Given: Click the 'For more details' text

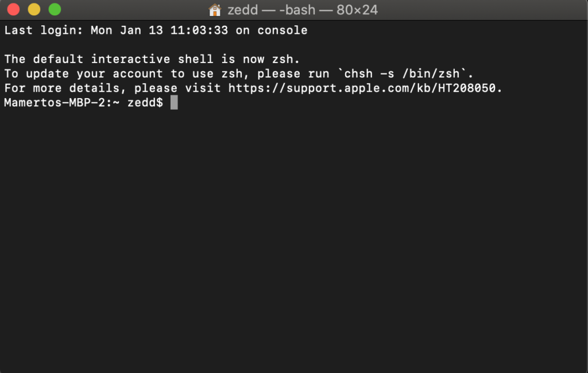Looking at the screenshot, I should [x=62, y=88].
